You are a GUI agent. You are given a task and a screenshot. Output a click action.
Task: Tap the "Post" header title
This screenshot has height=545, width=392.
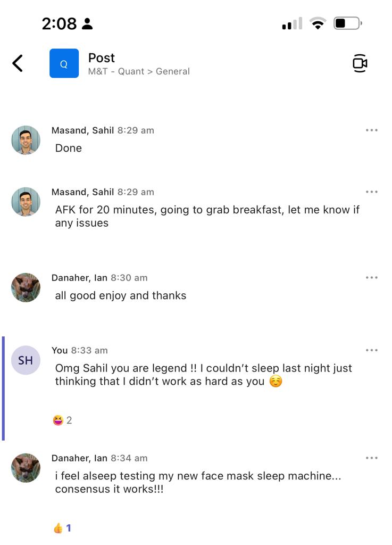102,57
